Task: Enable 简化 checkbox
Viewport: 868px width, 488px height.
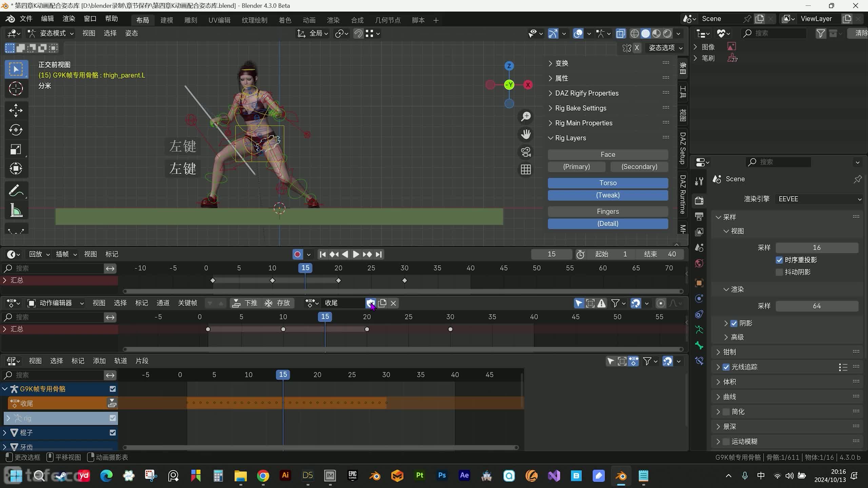Action: (726, 412)
